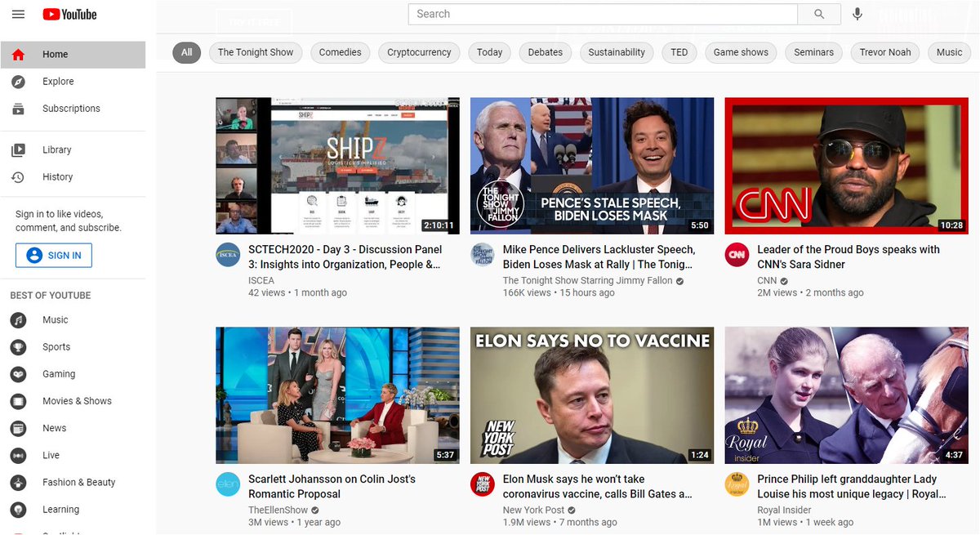This screenshot has width=980, height=535.
Task: Open Scarlett Johansson Romantic Proposal title
Action: click(x=332, y=487)
